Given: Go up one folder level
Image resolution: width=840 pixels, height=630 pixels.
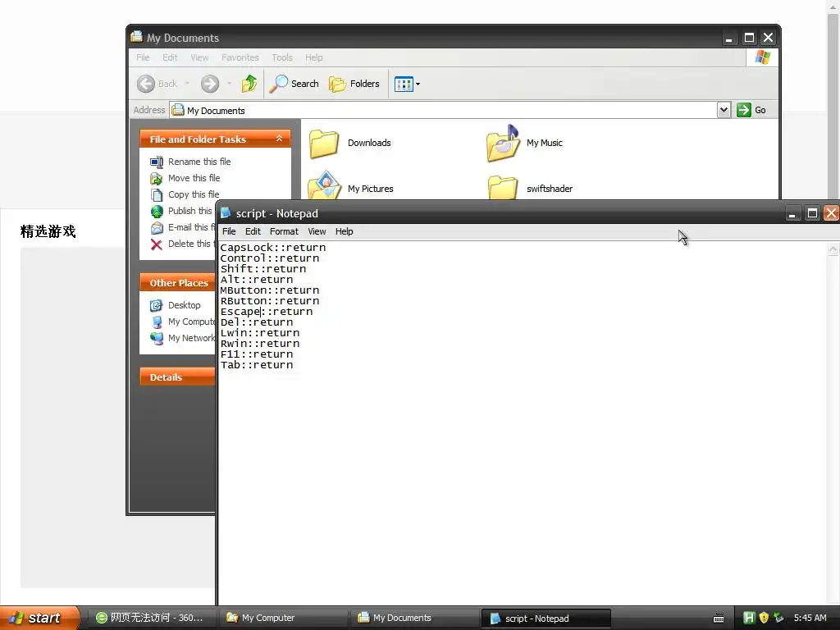Looking at the screenshot, I should (249, 84).
